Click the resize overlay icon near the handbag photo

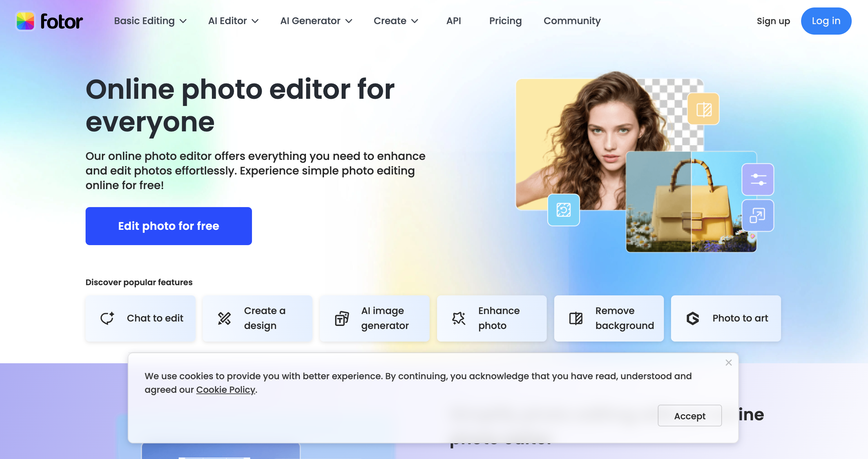pyautogui.click(x=758, y=215)
